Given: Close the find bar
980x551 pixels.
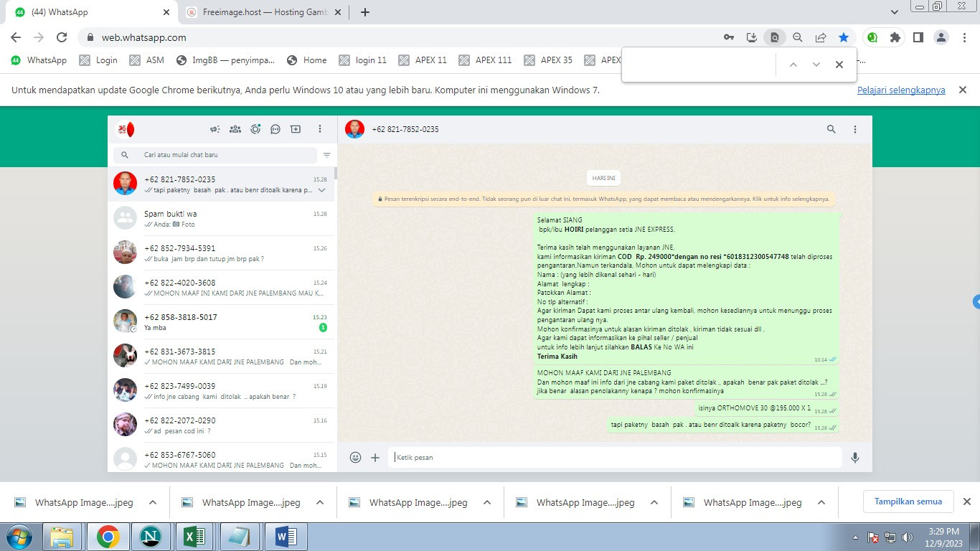Looking at the screenshot, I should (839, 65).
